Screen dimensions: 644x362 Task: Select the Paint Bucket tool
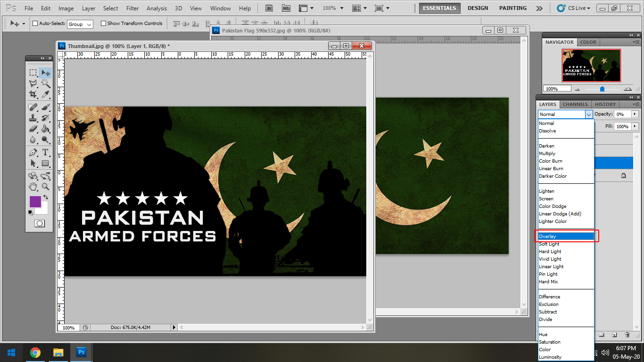pyautogui.click(x=46, y=129)
